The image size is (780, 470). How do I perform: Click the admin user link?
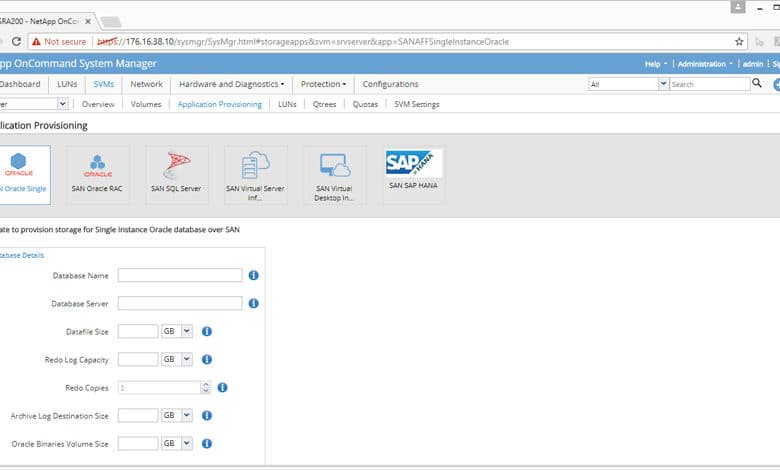pos(753,64)
